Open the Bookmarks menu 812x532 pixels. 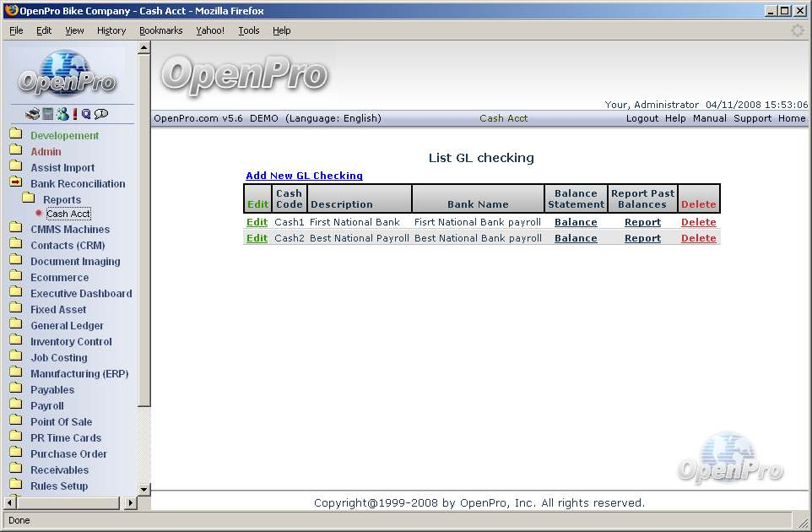pyautogui.click(x=160, y=30)
